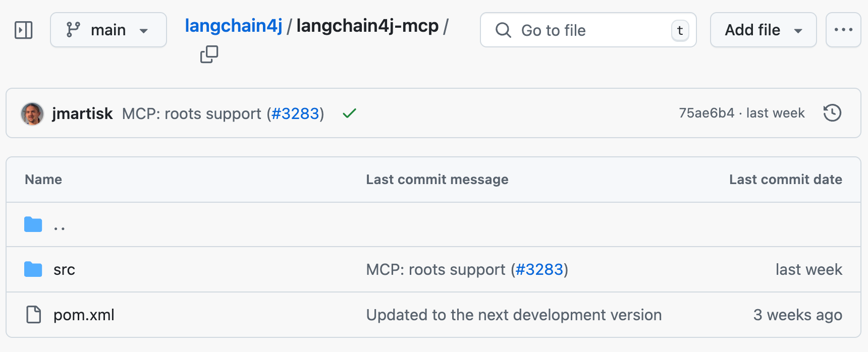The image size is (868, 352).
Task: Click the jmartisk profile avatar
Action: tap(32, 113)
